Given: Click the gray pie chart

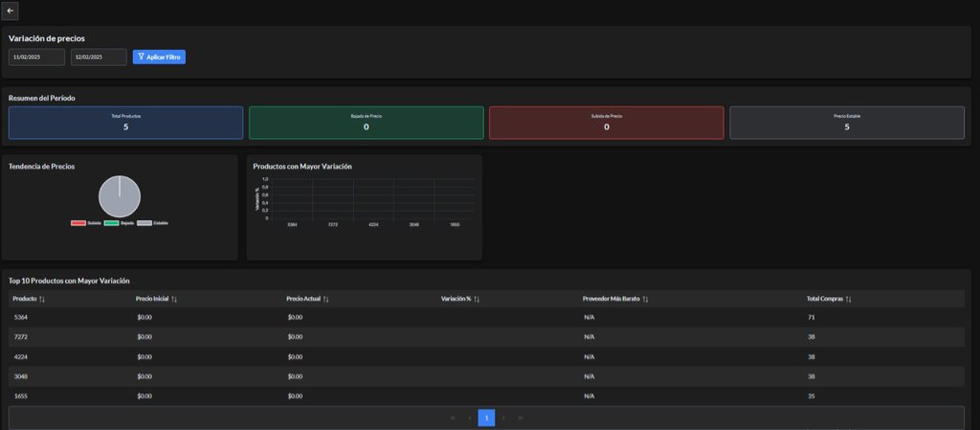Looking at the screenshot, I should click(x=120, y=196).
